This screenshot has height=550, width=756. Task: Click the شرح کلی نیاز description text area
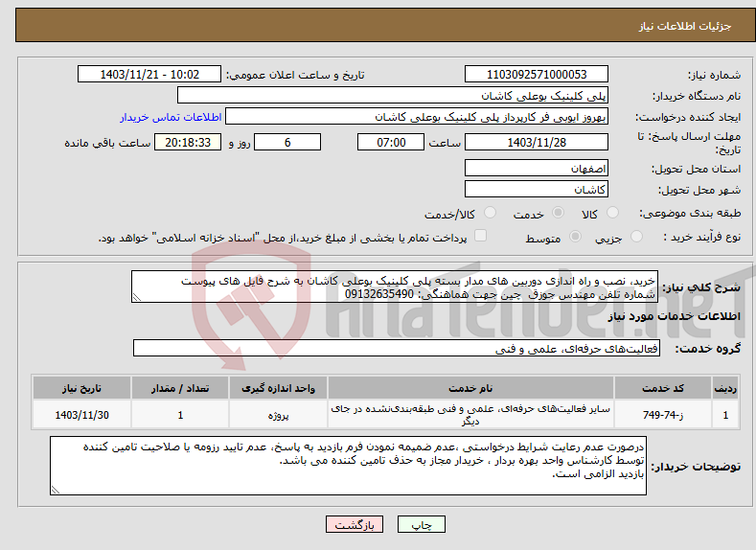[x=395, y=286]
